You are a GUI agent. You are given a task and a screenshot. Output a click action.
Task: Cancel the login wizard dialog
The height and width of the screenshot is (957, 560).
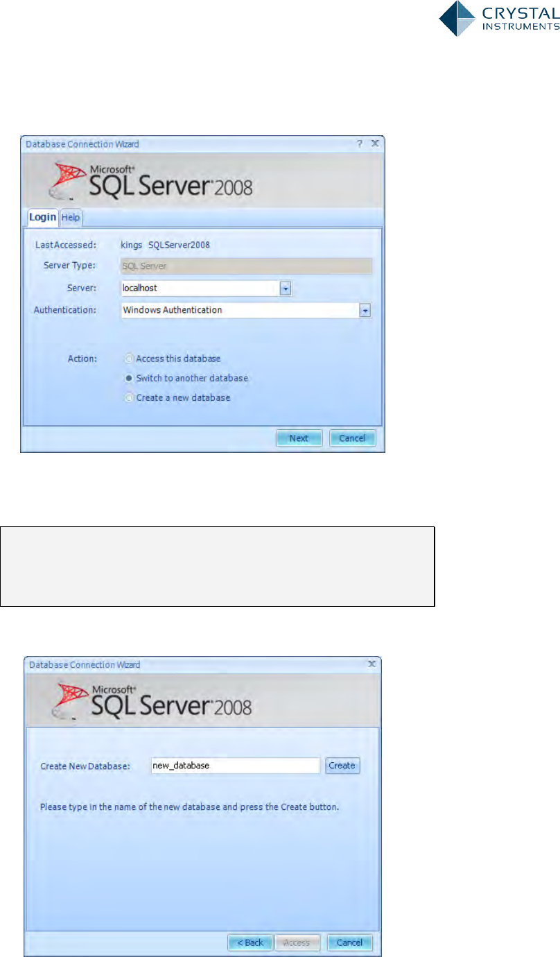coord(353,438)
